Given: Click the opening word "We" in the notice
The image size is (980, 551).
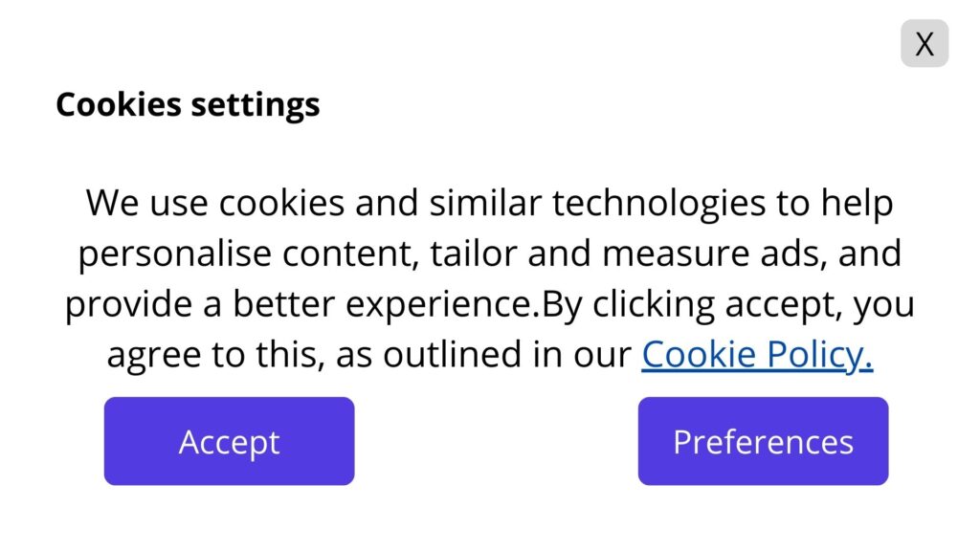Looking at the screenshot, I should pos(111,203).
